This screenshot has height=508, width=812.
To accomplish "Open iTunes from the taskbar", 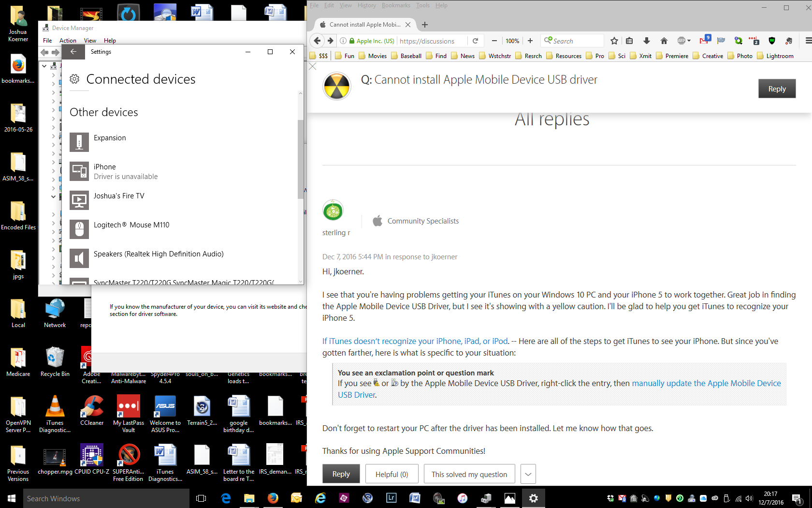I will click(x=463, y=498).
